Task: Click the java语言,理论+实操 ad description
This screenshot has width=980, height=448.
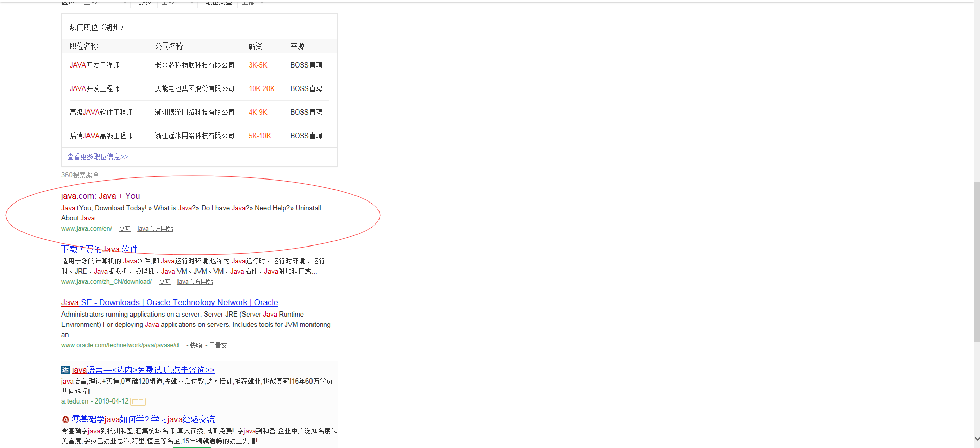Action: click(197, 386)
